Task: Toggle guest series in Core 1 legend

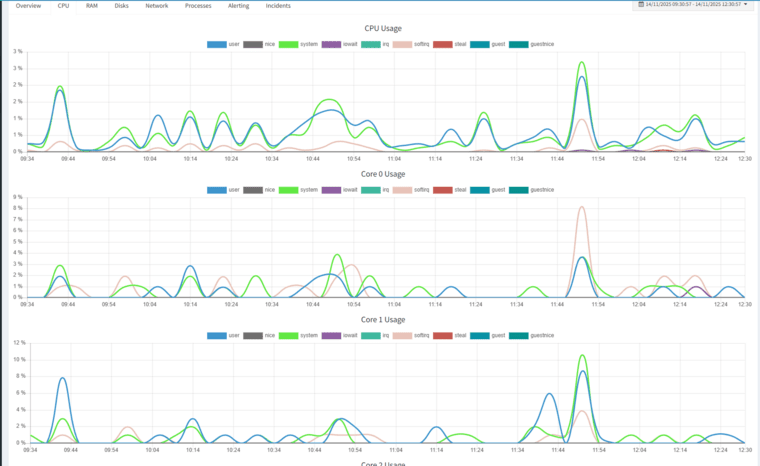Action: pos(488,336)
